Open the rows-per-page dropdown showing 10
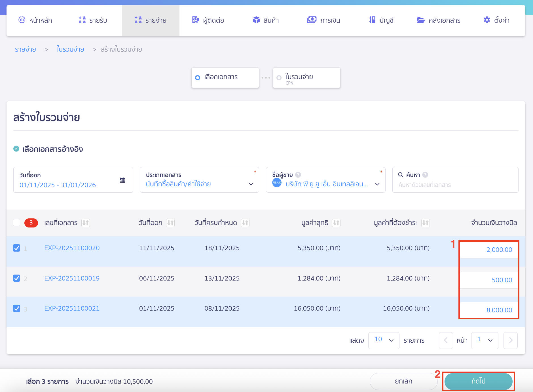533x392 pixels. 384,340
